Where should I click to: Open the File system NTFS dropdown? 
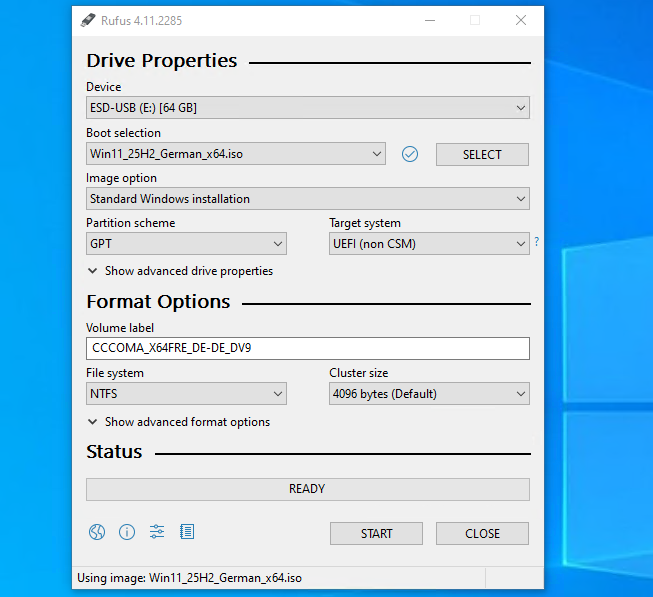tap(186, 393)
